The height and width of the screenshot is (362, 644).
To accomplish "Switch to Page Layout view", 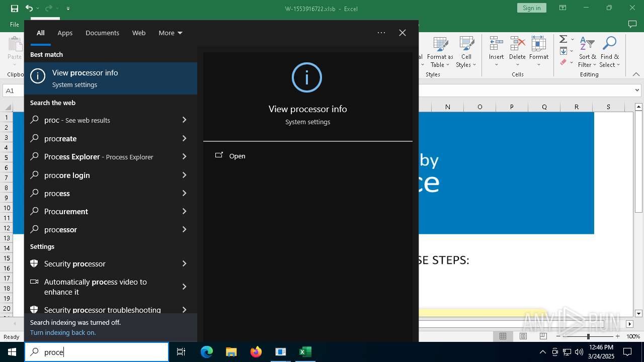I will click(x=523, y=336).
